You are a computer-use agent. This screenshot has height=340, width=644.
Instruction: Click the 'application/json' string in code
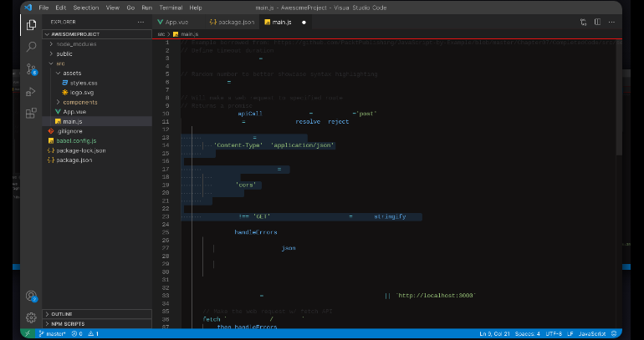click(303, 145)
